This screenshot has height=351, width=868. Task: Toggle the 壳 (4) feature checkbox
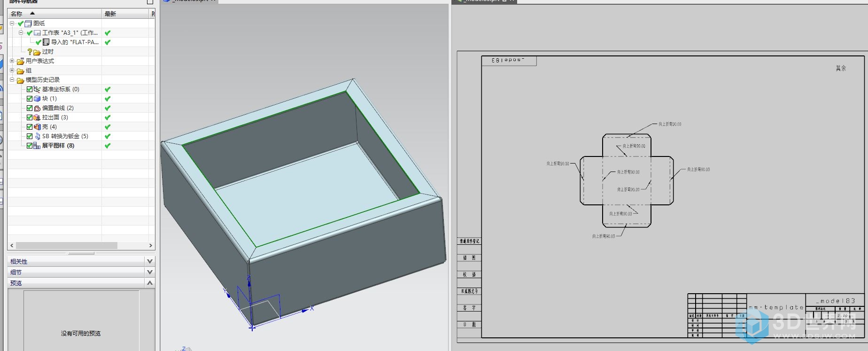point(30,127)
